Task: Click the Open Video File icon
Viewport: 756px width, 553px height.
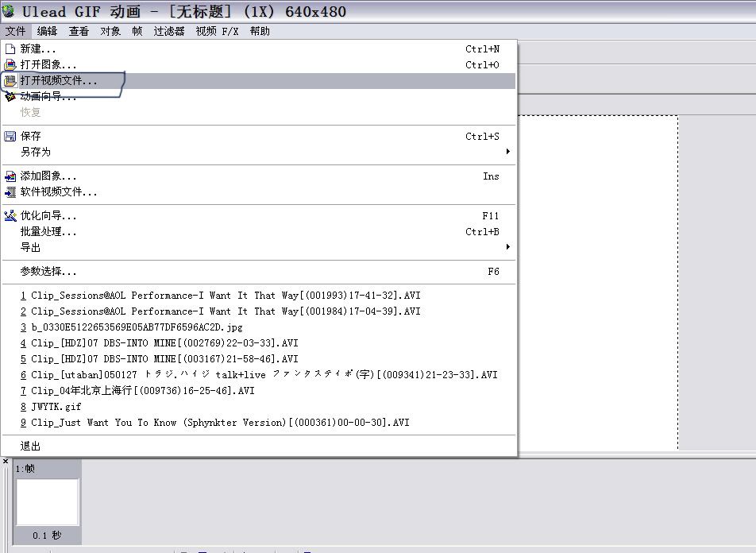Action: 10,80
